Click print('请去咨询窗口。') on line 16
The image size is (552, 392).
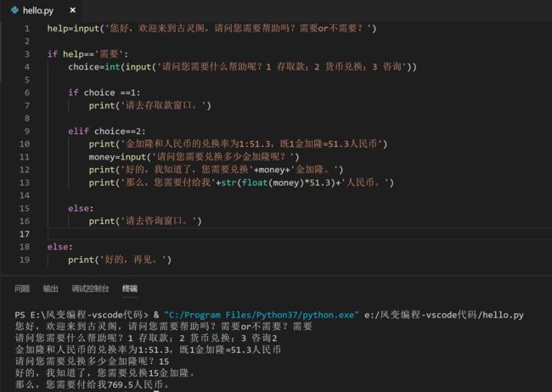[145, 221]
